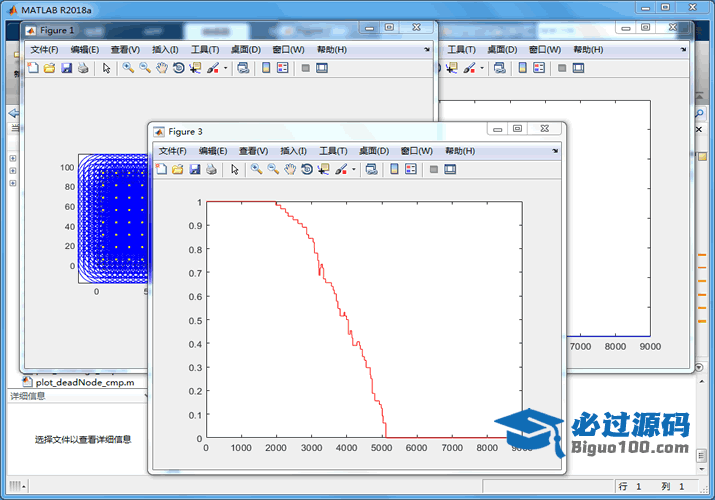Click MATLAB back navigation arrow

tap(14, 113)
